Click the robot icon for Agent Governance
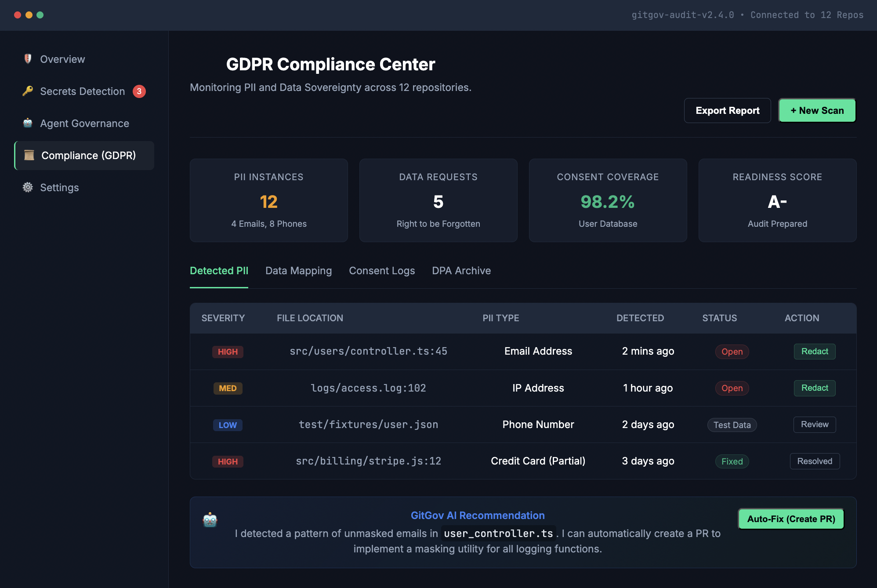This screenshot has height=588, width=877. pos(28,123)
